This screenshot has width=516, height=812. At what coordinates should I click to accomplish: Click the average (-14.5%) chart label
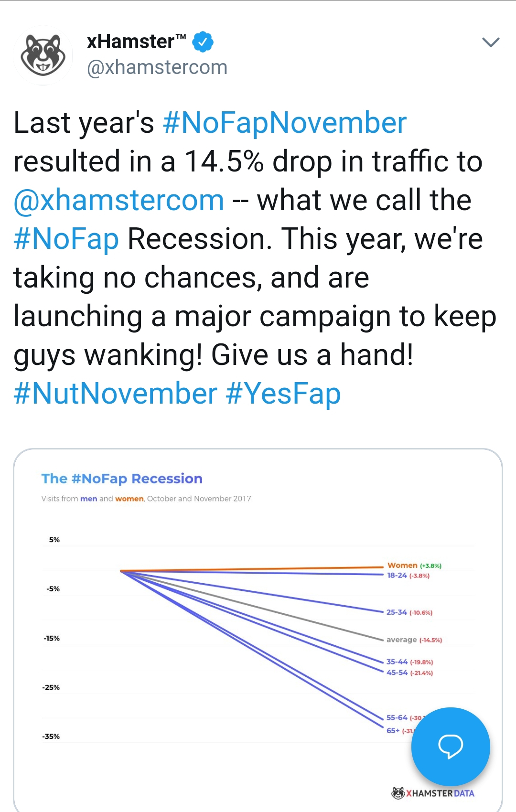pyautogui.click(x=414, y=640)
